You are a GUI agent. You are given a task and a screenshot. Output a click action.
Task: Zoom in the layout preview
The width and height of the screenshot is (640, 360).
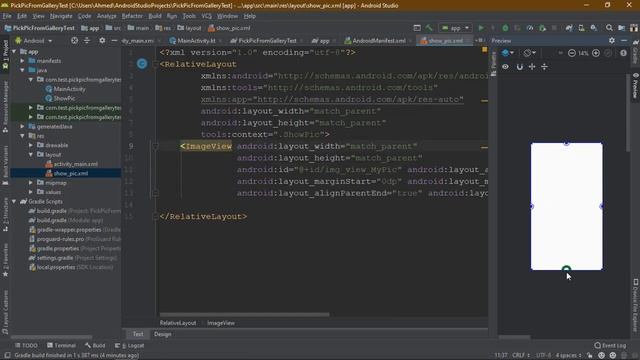coord(596,53)
